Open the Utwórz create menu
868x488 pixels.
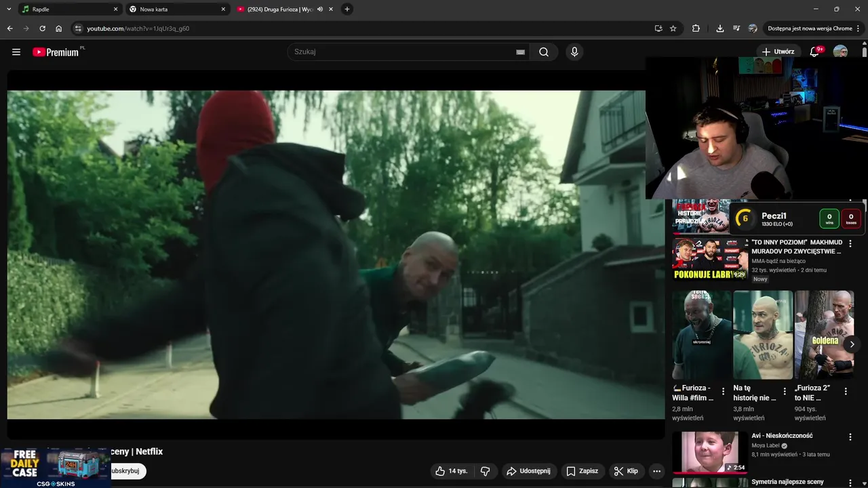coord(778,52)
